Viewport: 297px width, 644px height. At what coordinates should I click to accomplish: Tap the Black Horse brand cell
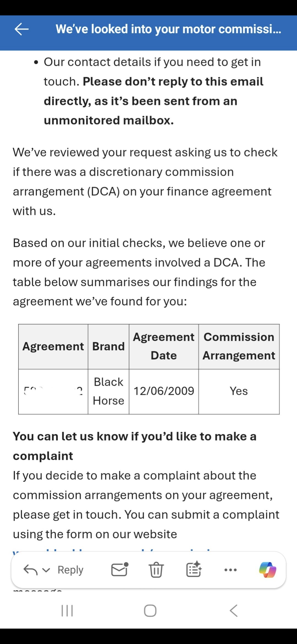pyautogui.click(x=108, y=391)
